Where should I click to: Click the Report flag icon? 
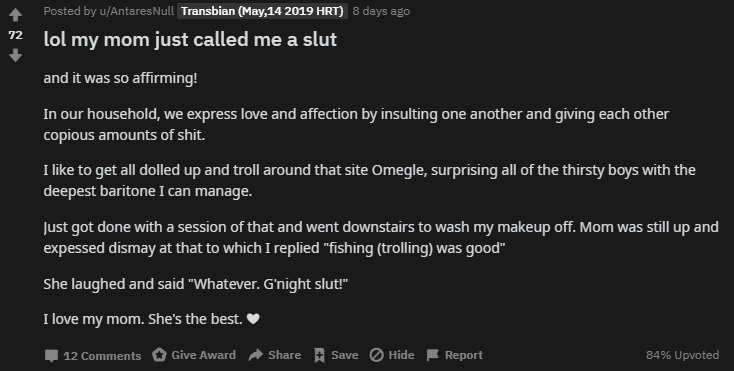[433, 355]
